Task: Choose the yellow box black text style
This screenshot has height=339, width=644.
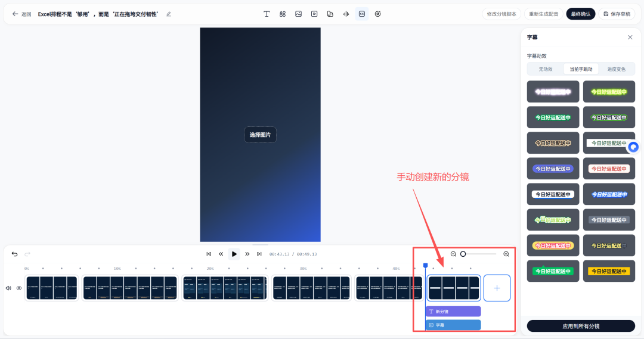Action: pos(609,271)
